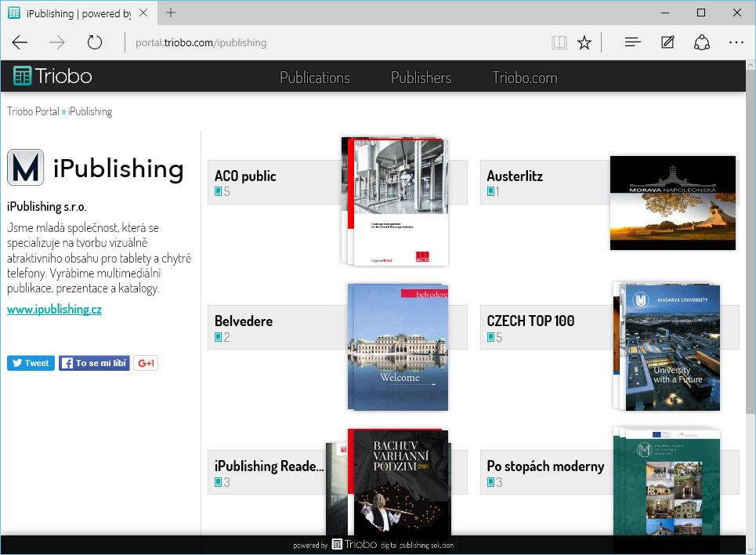Open the Publications menu item
756x555 pixels.
(x=315, y=78)
